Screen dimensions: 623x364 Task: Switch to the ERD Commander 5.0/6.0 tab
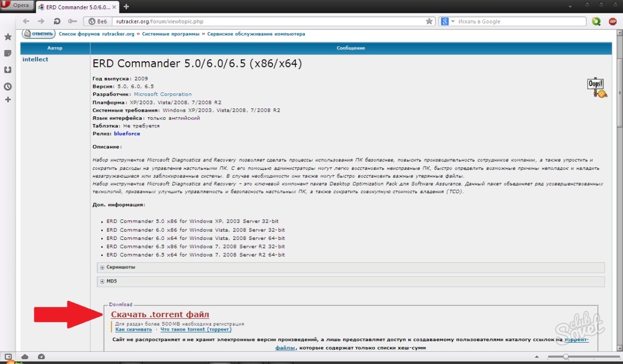(77, 6)
